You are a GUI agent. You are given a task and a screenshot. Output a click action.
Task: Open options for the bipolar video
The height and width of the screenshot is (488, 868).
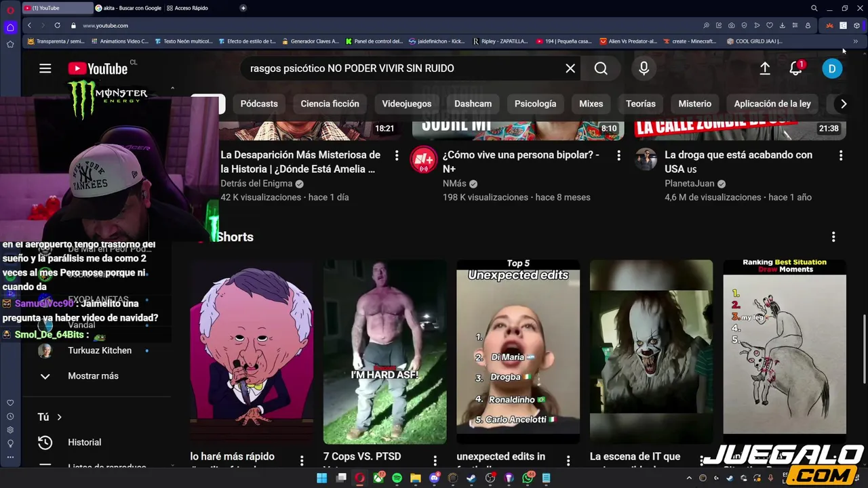click(618, 155)
